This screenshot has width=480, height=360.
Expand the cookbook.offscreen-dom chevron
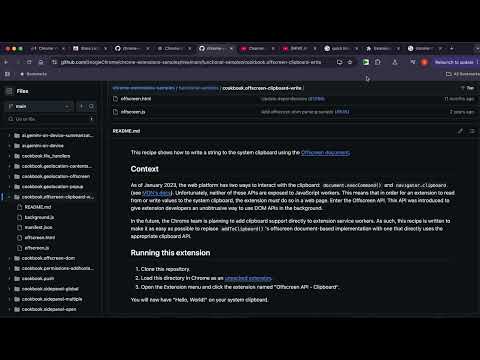[x=9, y=258]
